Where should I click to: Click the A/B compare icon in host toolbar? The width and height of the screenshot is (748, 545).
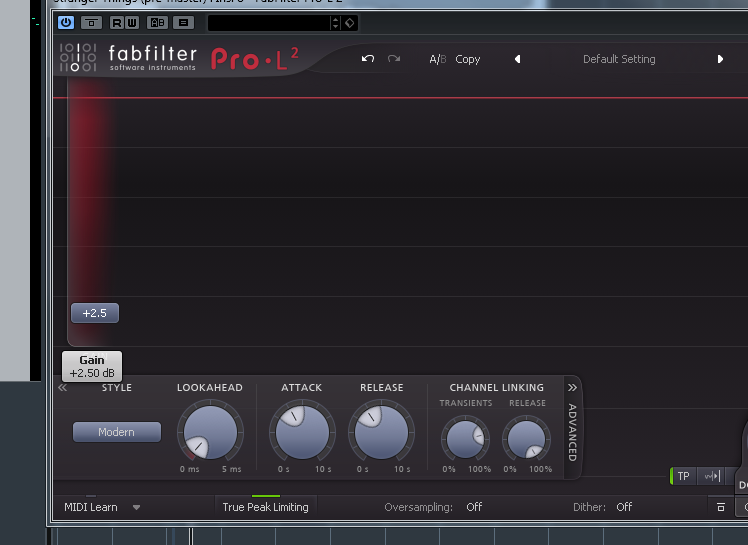coord(157,22)
